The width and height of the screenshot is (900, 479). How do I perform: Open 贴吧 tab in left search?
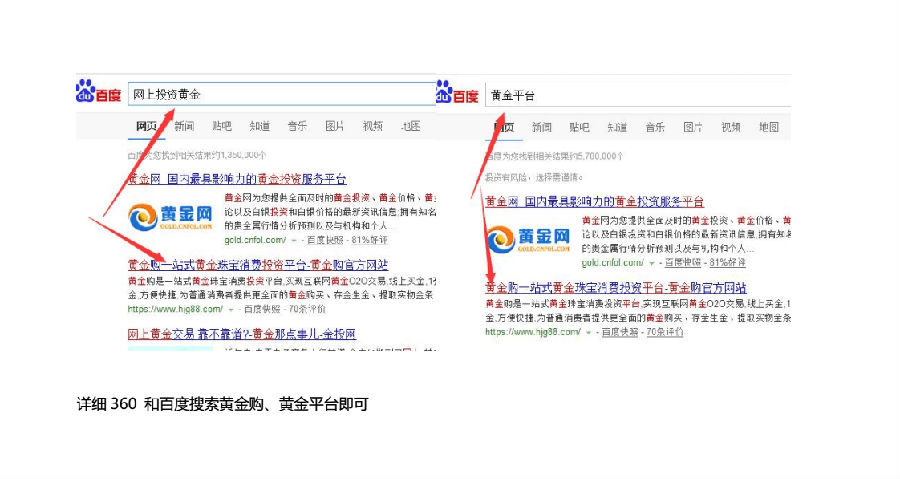pos(221,126)
